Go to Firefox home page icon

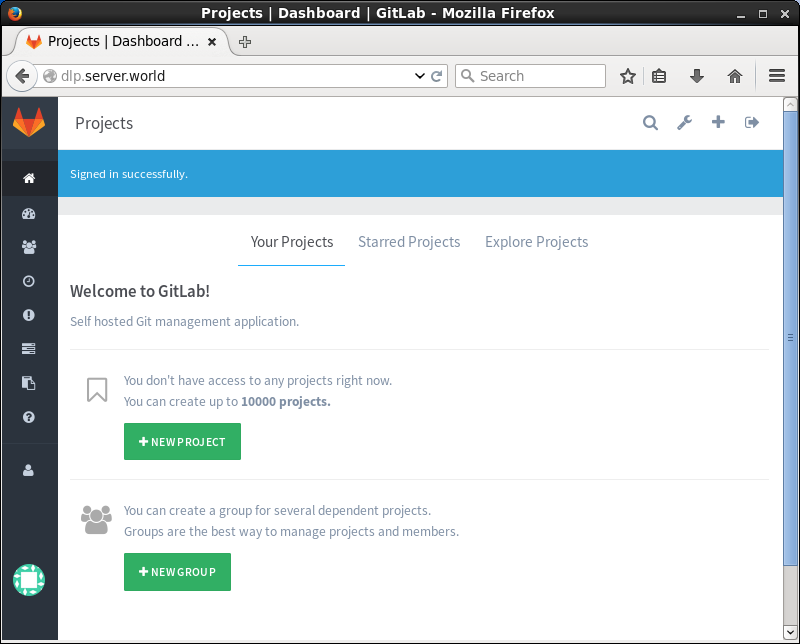pos(735,77)
